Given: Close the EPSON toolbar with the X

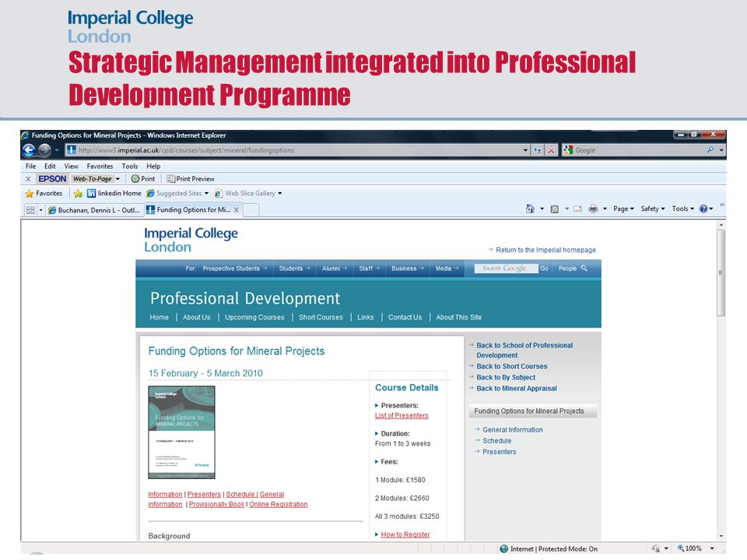Looking at the screenshot, I should point(28,179).
